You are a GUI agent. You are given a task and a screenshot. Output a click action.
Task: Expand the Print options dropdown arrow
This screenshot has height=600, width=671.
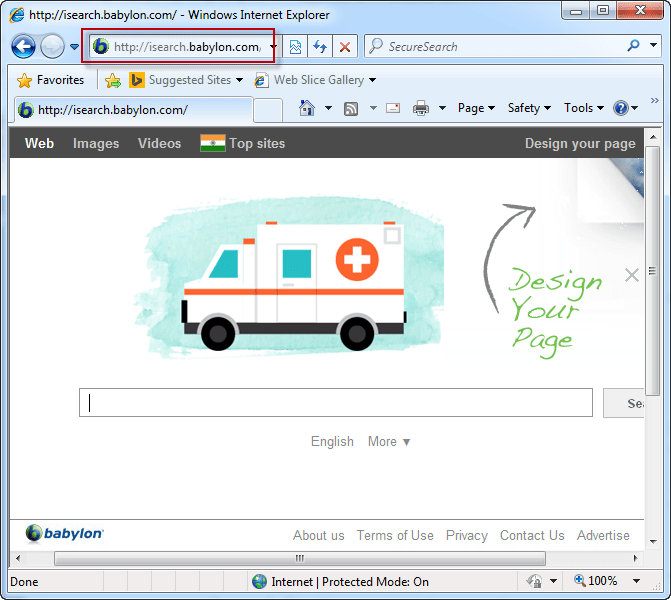[442, 108]
